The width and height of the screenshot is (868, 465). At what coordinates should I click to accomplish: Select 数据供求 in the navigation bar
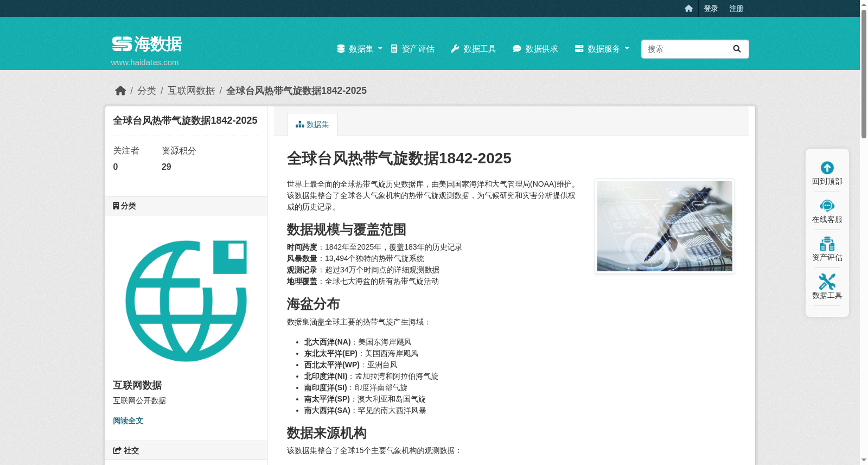(535, 49)
